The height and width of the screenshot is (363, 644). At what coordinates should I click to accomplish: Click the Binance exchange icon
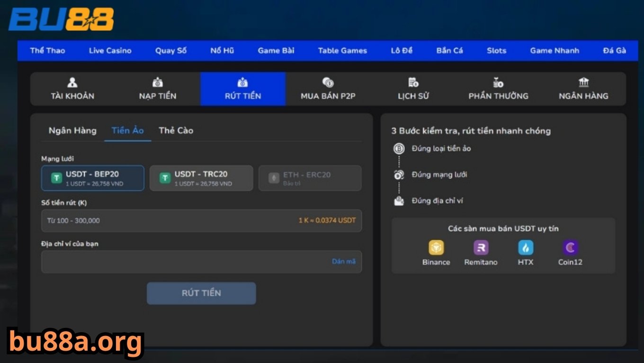[436, 248]
